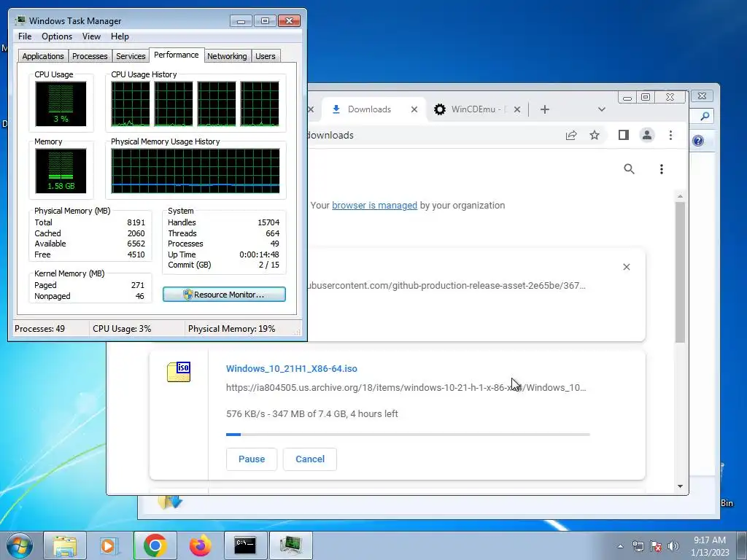Click the Up Time value 0:00:14:48

259,254
